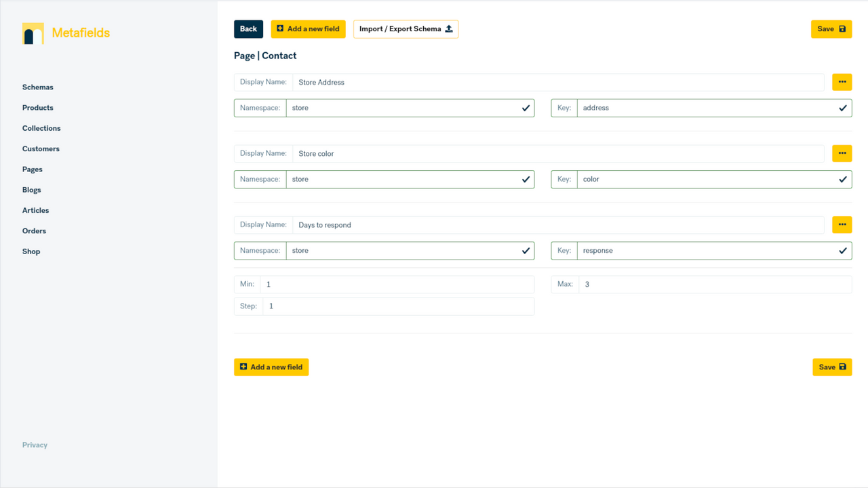868x488 pixels.
Task: Click the upload icon on Import / Export Schema
Action: click(x=448, y=28)
